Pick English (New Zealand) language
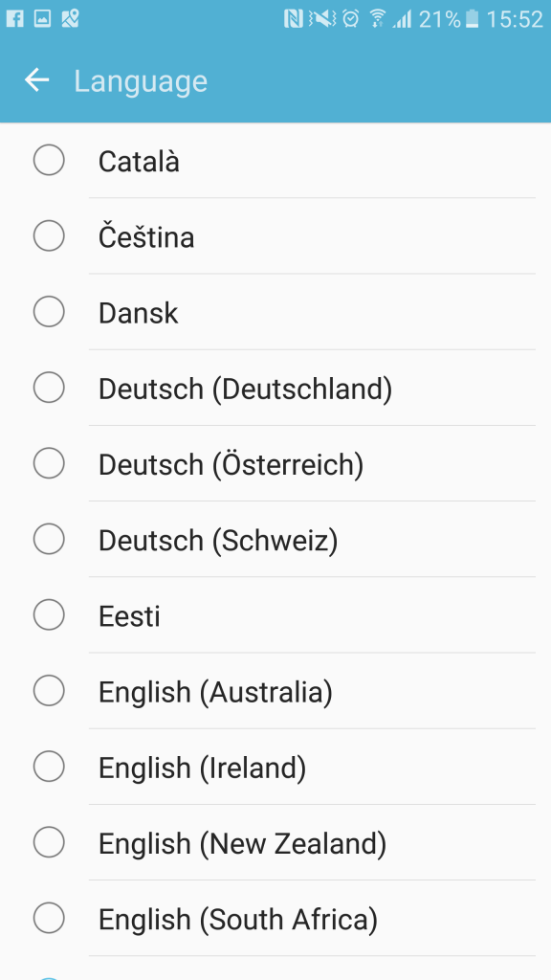The image size is (551, 980). pos(275,842)
